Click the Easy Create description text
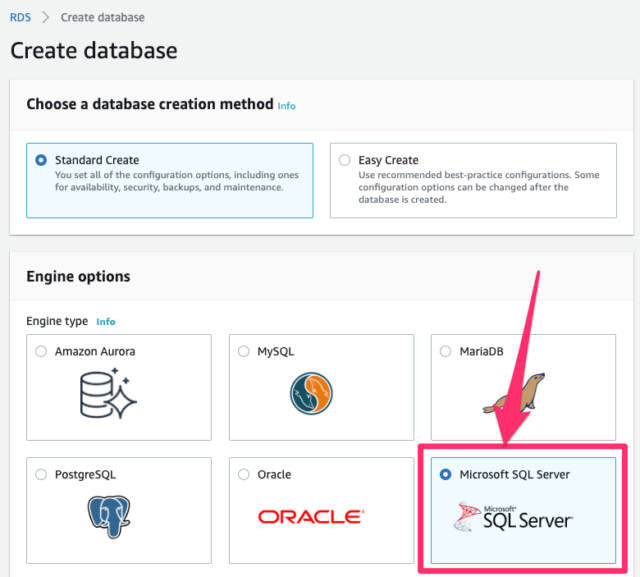This screenshot has width=640, height=577. 479,187
